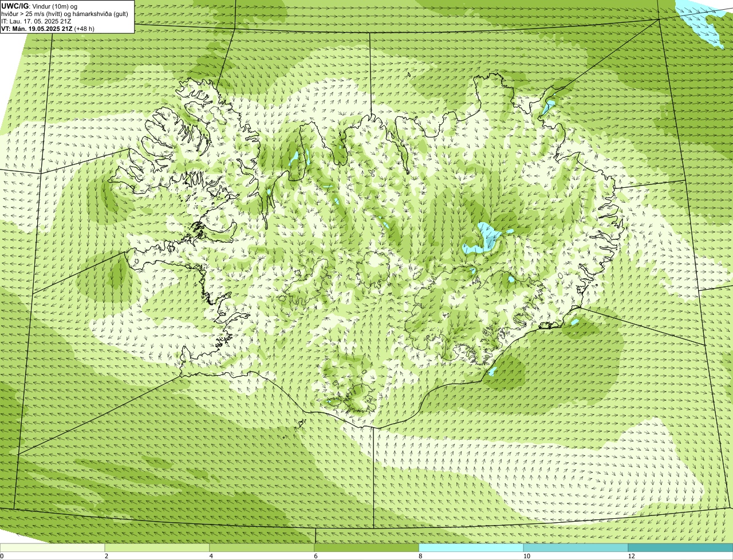This screenshot has width=733, height=560.
Task: Click the 0–2 m/s pale legend swatch
Action: 52,547
